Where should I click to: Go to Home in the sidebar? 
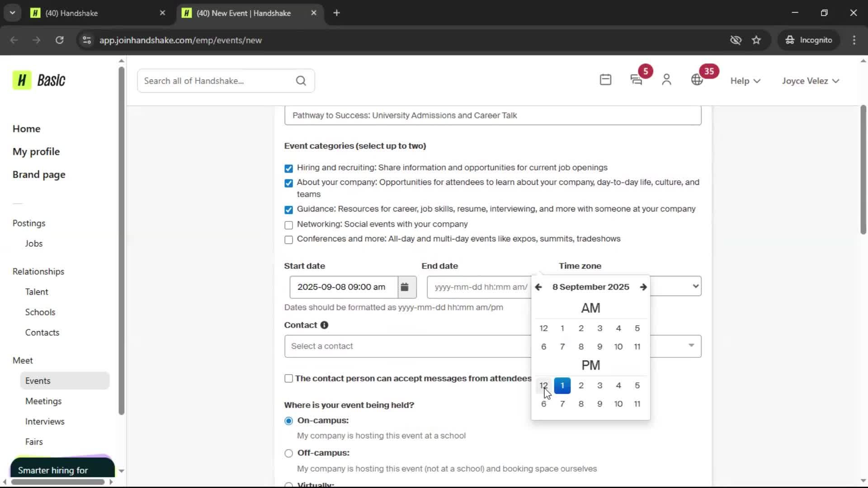[x=26, y=129]
